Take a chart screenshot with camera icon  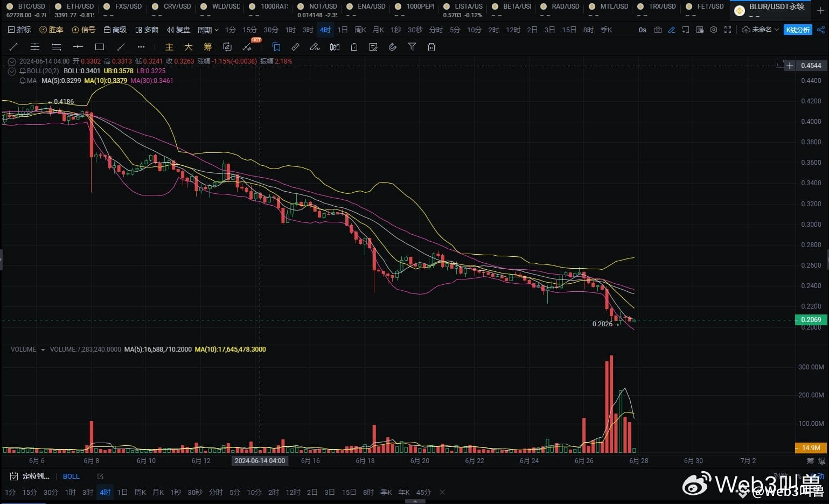pyautogui.click(x=658, y=30)
